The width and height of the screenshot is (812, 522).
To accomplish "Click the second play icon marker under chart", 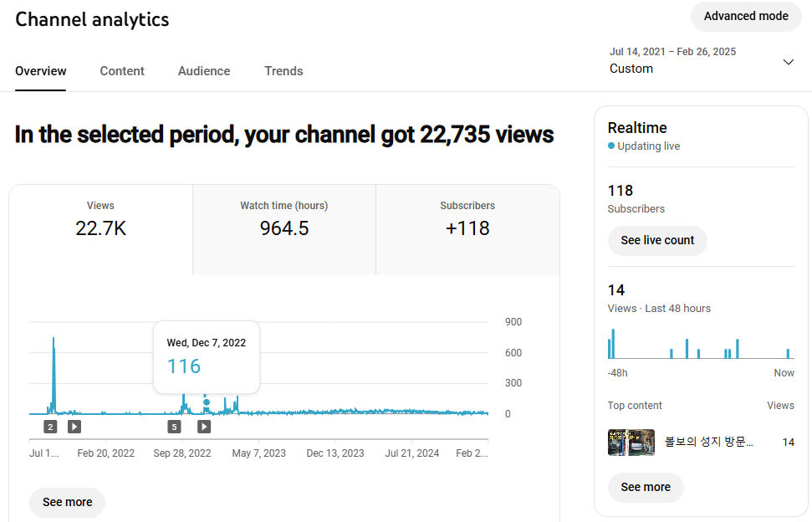I will click(x=204, y=427).
